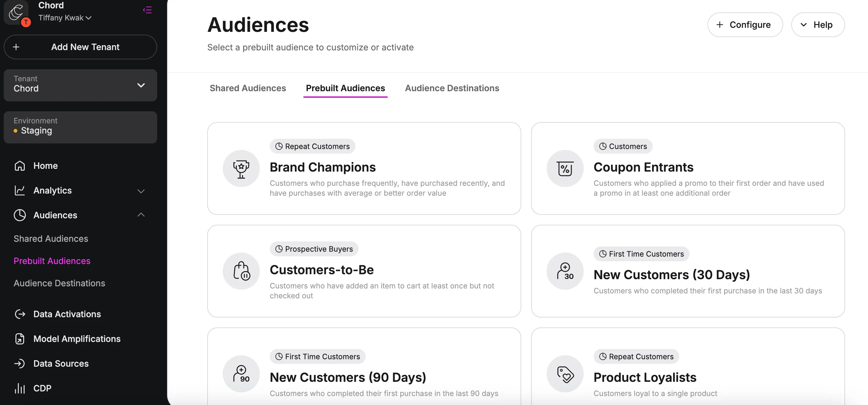Click the Prospective Buyers tag

[314, 249]
